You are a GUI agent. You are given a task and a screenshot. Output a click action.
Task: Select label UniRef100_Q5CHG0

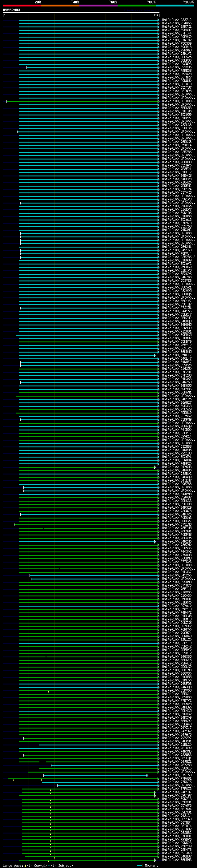tap(177, 267)
